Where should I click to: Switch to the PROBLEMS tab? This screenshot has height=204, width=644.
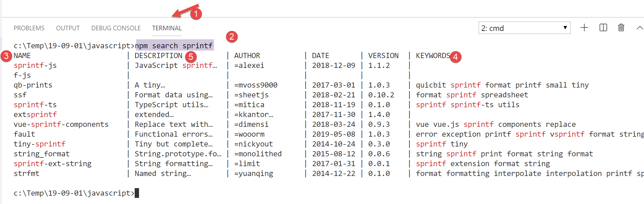click(x=29, y=28)
